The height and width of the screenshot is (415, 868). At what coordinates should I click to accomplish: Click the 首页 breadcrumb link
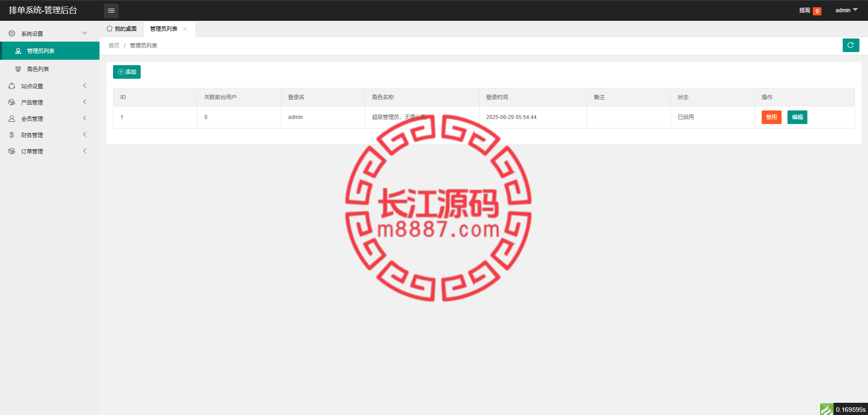(114, 46)
